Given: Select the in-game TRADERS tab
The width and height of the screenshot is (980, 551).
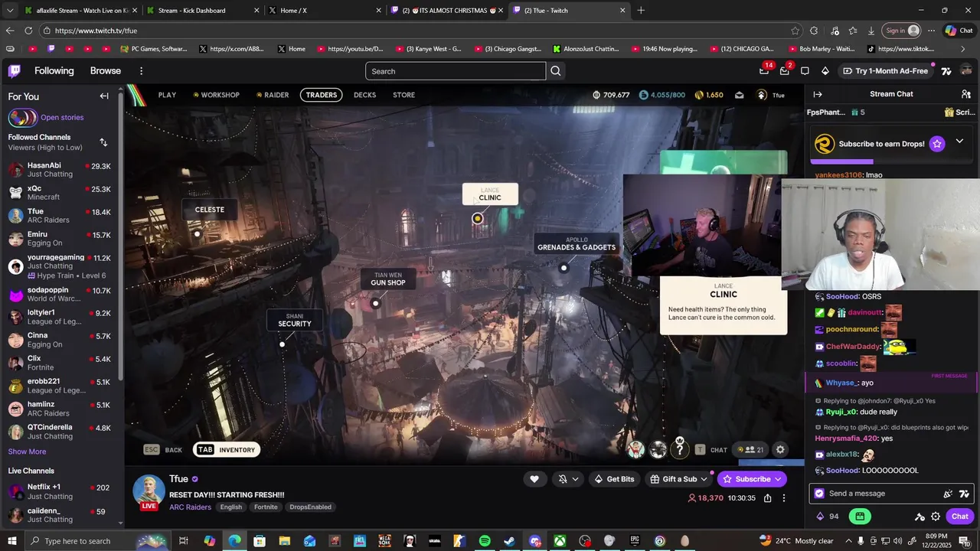Looking at the screenshot, I should coord(321,95).
